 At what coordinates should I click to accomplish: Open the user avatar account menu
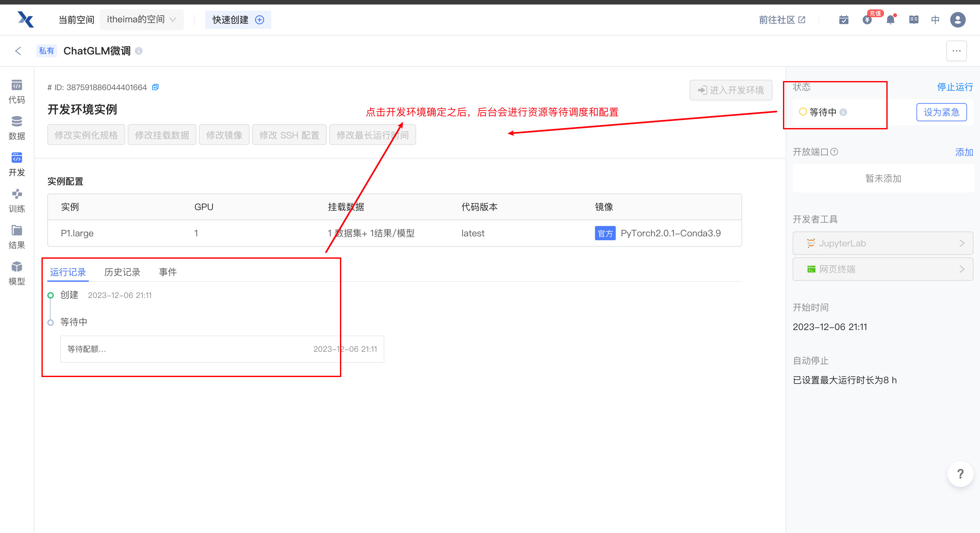[957, 20]
